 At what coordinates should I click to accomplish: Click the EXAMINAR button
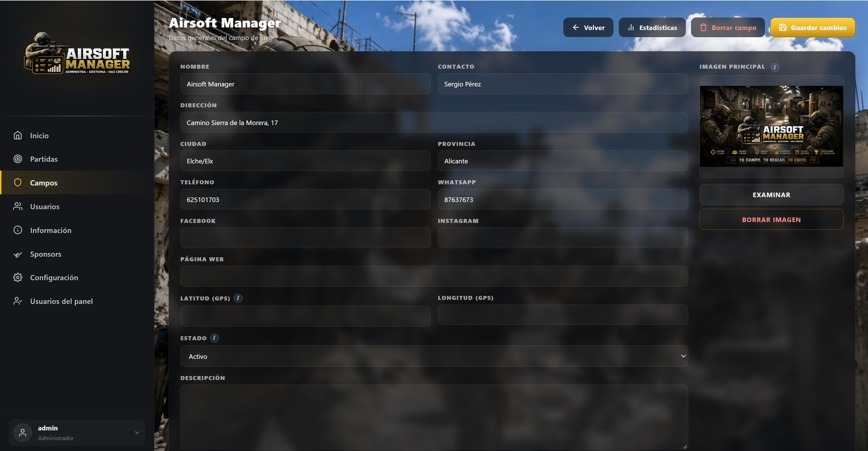pyautogui.click(x=771, y=195)
